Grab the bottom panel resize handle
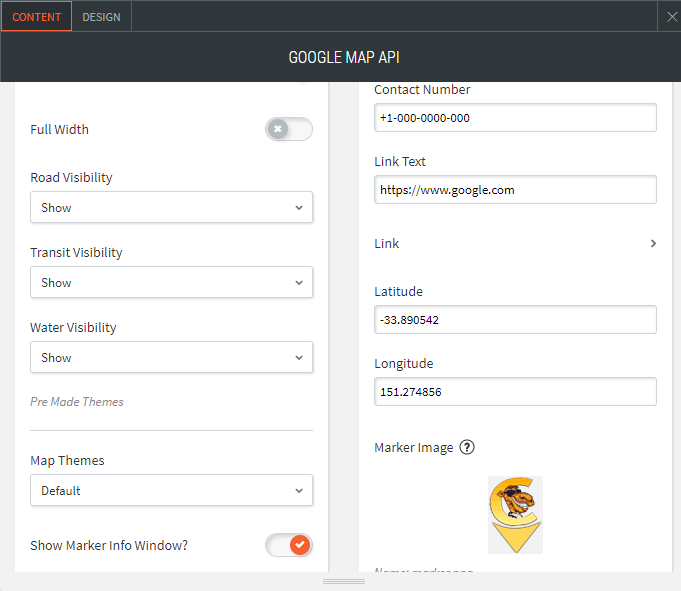This screenshot has width=681, height=591. pyautogui.click(x=344, y=581)
